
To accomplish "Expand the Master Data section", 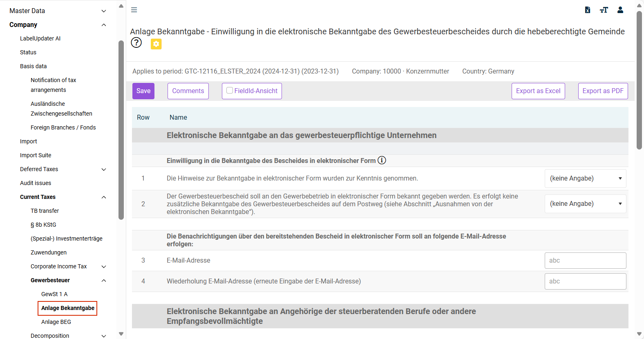I will pyautogui.click(x=104, y=11).
